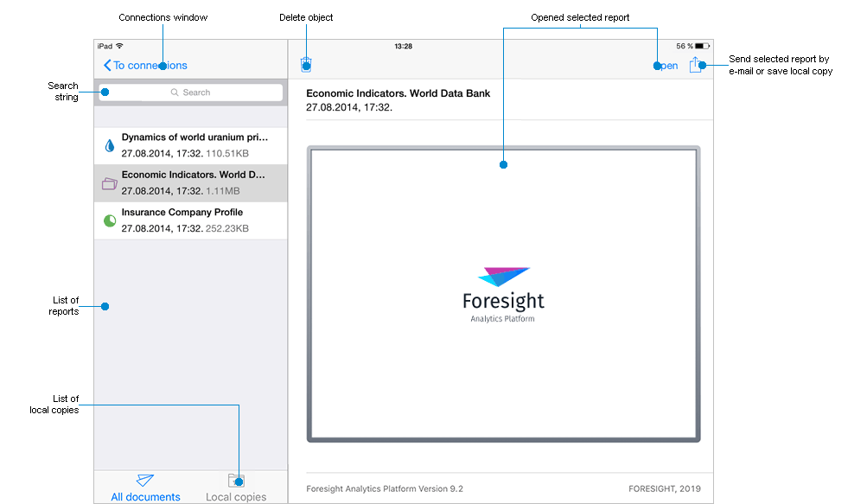This screenshot has height=504, width=867.
Task: Switch to All documents tab
Action: 145,488
